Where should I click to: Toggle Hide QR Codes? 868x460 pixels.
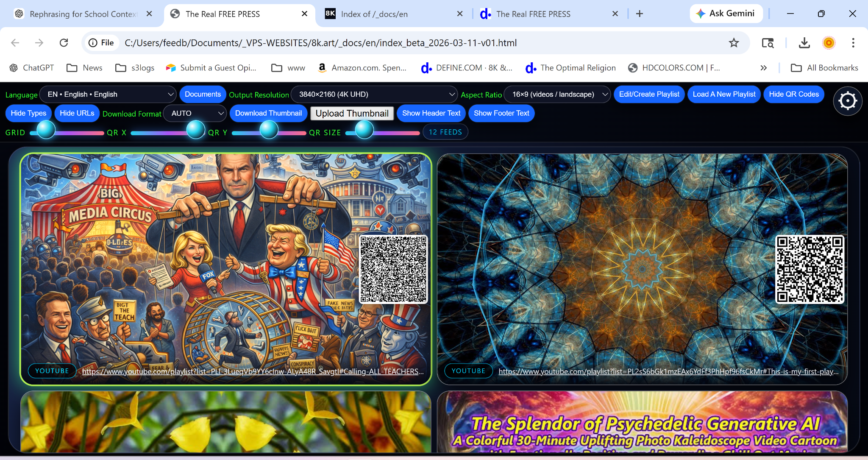click(794, 94)
